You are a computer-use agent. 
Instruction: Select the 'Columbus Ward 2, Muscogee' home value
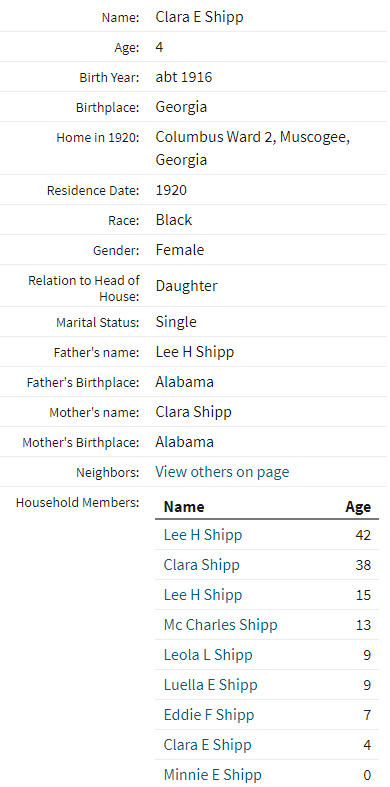click(x=252, y=137)
